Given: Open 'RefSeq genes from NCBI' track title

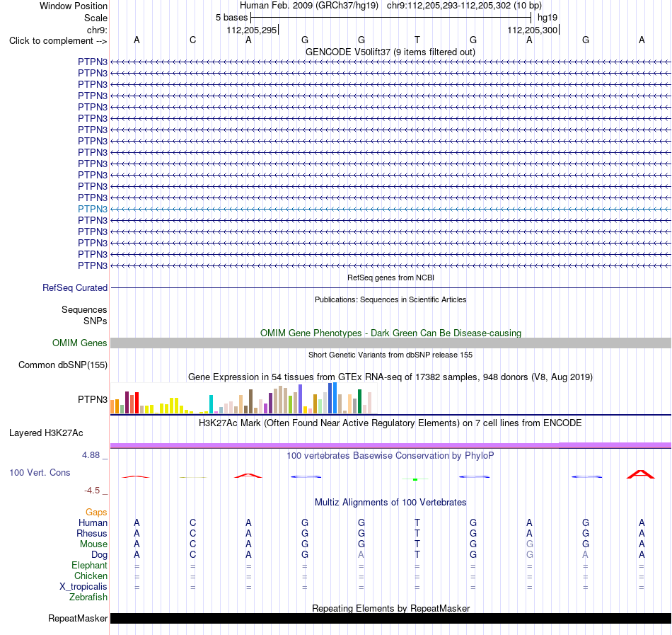Looking at the screenshot, I should click(390, 278).
